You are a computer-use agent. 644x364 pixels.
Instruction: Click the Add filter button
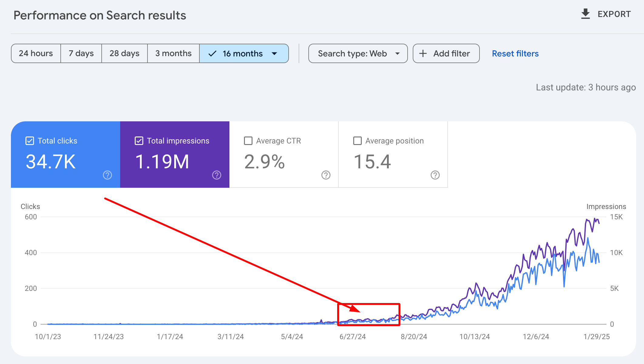446,53
